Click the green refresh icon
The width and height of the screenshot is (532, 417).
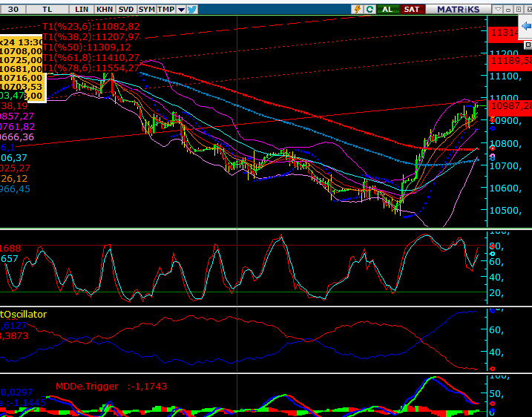tap(370, 9)
